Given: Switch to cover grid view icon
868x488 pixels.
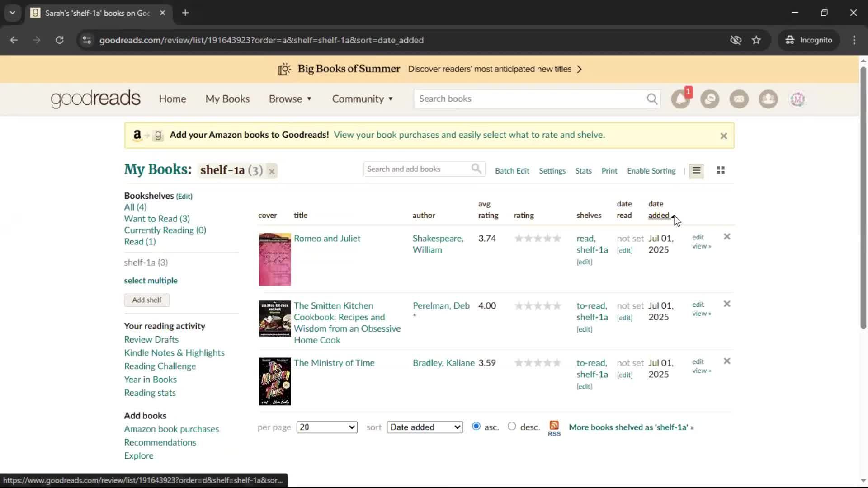Looking at the screenshot, I should pyautogui.click(x=721, y=170).
